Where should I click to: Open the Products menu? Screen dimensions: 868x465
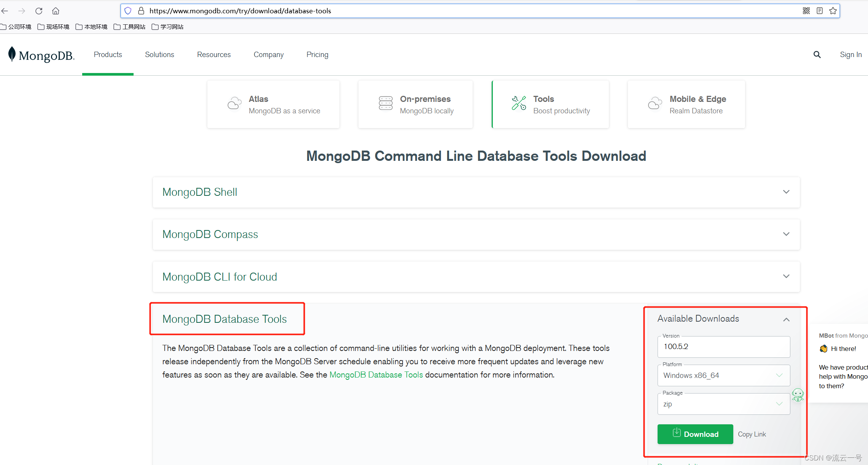(x=108, y=55)
